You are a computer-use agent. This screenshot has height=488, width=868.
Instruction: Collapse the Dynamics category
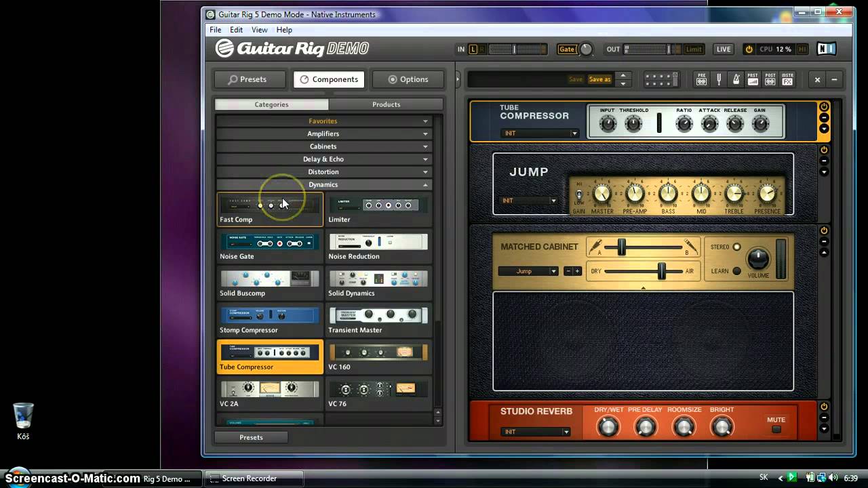(323, 185)
